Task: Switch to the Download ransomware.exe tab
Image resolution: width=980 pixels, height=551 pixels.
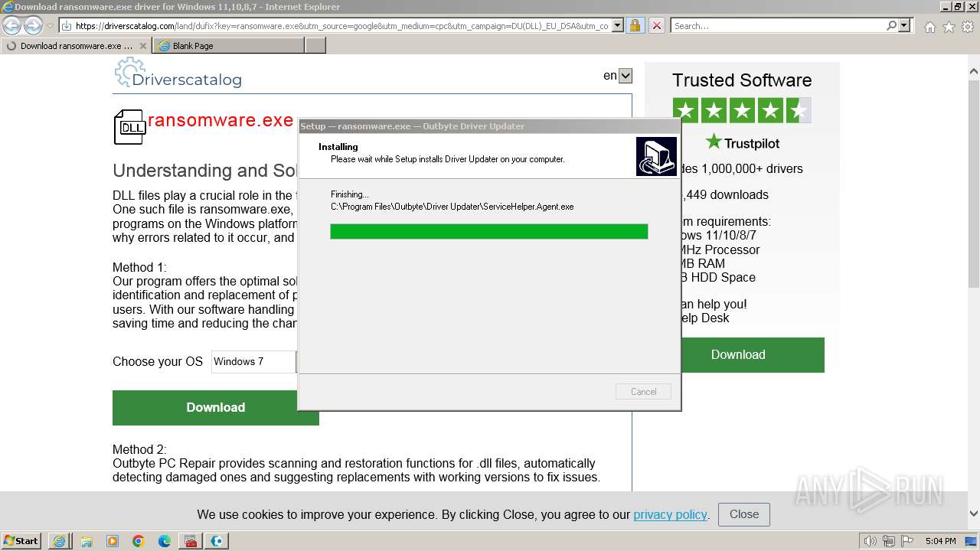Action: (76, 46)
